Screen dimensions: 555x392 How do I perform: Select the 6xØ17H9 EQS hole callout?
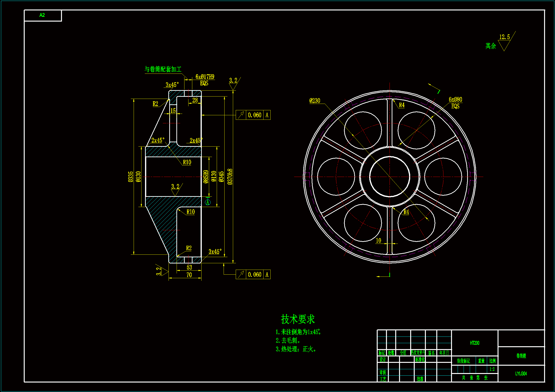pos(205,77)
